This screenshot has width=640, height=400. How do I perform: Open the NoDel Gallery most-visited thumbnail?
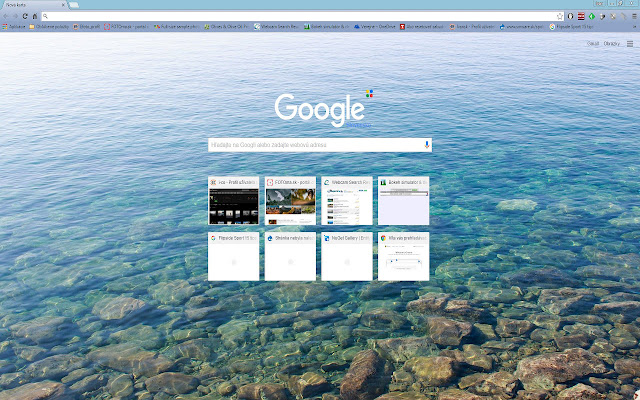pyautogui.click(x=347, y=256)
